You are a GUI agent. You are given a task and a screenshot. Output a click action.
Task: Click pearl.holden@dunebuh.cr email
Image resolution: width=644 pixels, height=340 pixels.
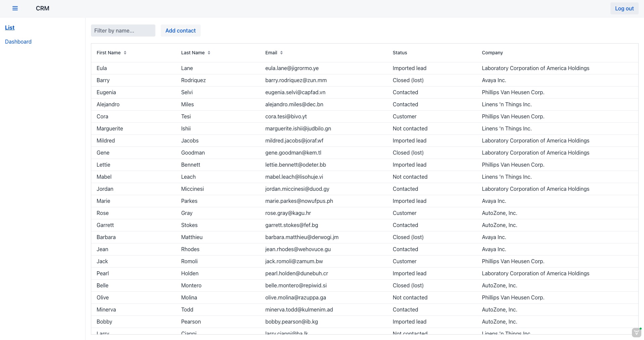pyautogui.click(x=296, y=273)
